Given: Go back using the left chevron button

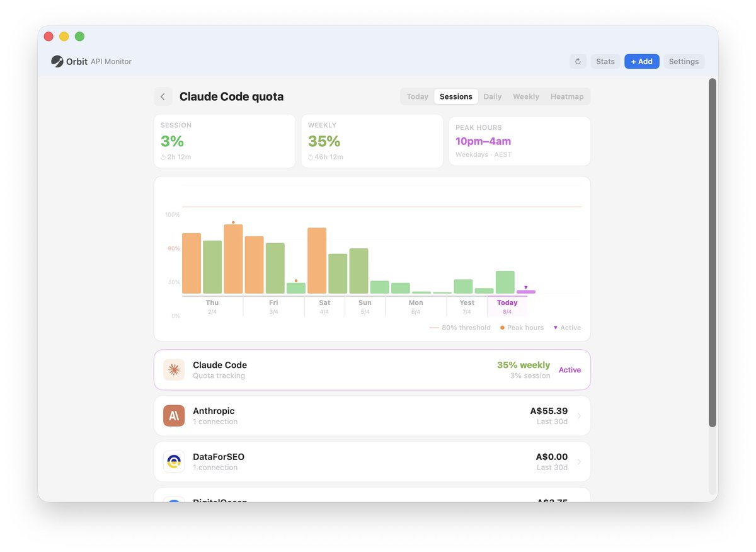Looking at the screenshot, I should coord(163,96).
